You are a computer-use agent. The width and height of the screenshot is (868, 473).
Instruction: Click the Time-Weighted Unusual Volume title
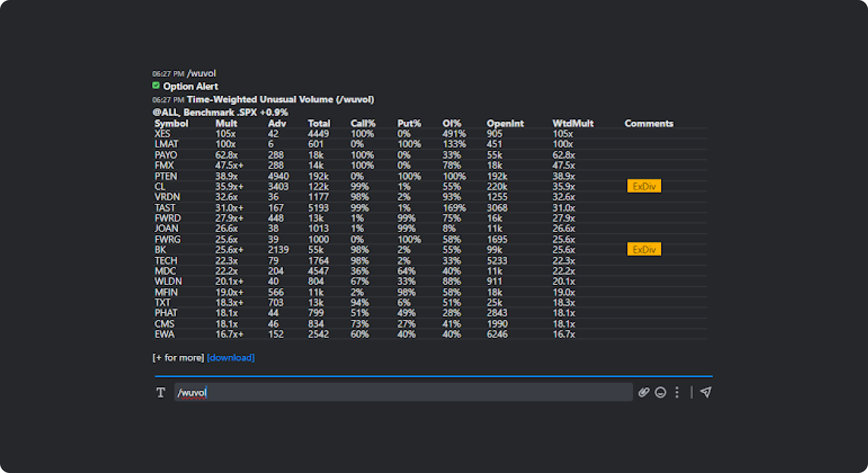click(280, 100)
